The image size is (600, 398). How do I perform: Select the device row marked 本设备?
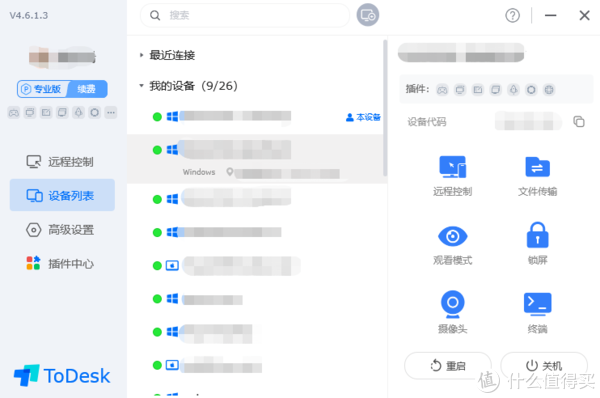click(x=256, y=117)
